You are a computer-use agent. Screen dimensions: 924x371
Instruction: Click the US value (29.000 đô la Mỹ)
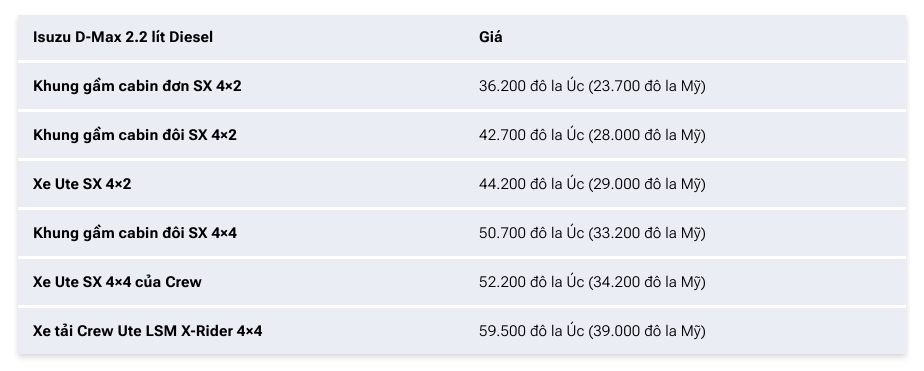(x=646, y=184)
